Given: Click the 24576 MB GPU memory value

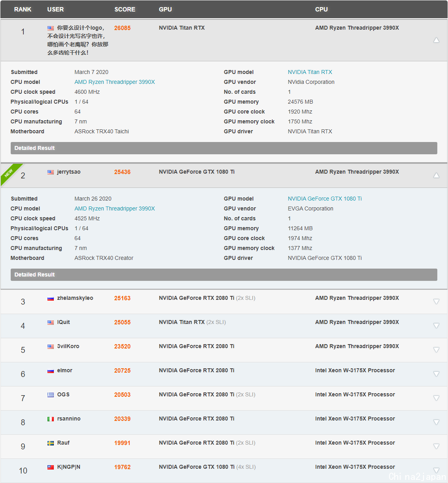Looking at the screenshot, I should point(300,102).
